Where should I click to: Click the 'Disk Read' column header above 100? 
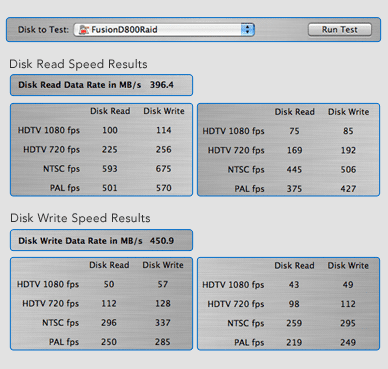pyautogui.click(x=110, y=111)
